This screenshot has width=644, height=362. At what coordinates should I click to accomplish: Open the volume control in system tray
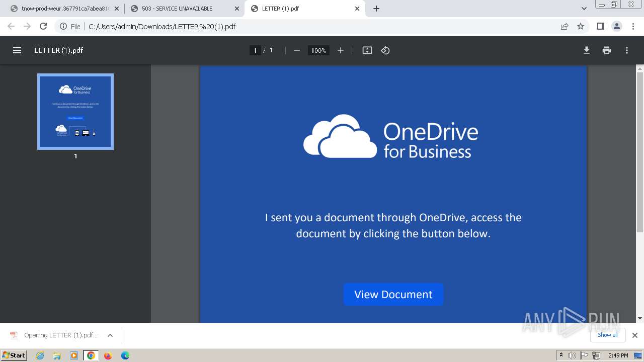tap(572, 355)
